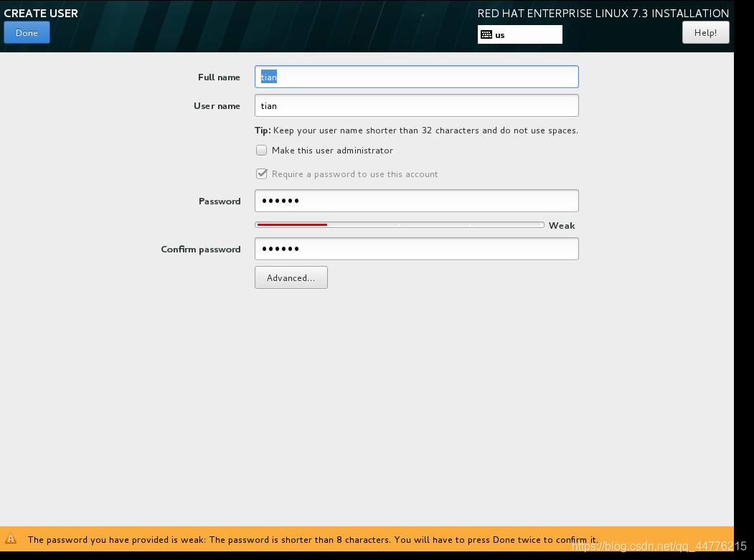Viewport: 754px width, 560px height.
Task: Click the Confirm password label
Action: click(201, 250)
